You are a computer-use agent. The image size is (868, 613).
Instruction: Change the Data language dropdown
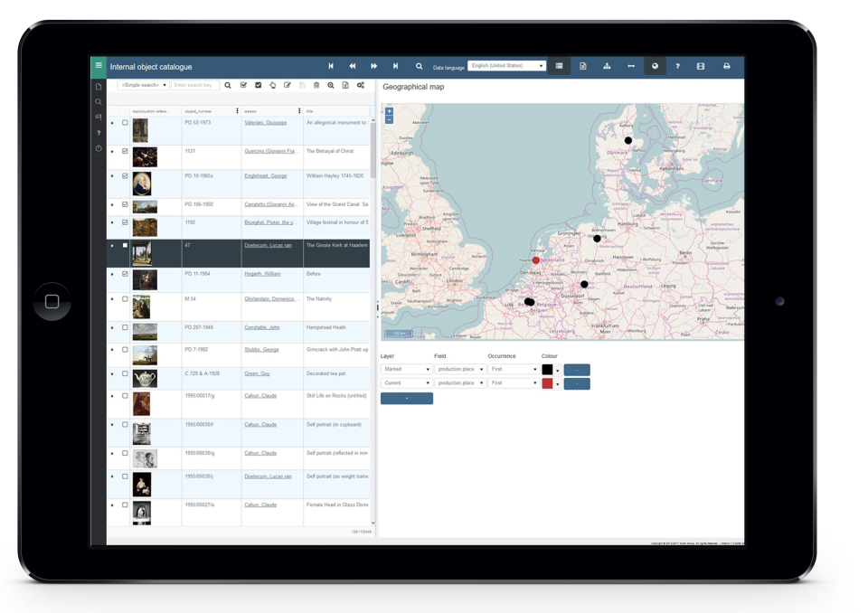[x=506, y=66]
